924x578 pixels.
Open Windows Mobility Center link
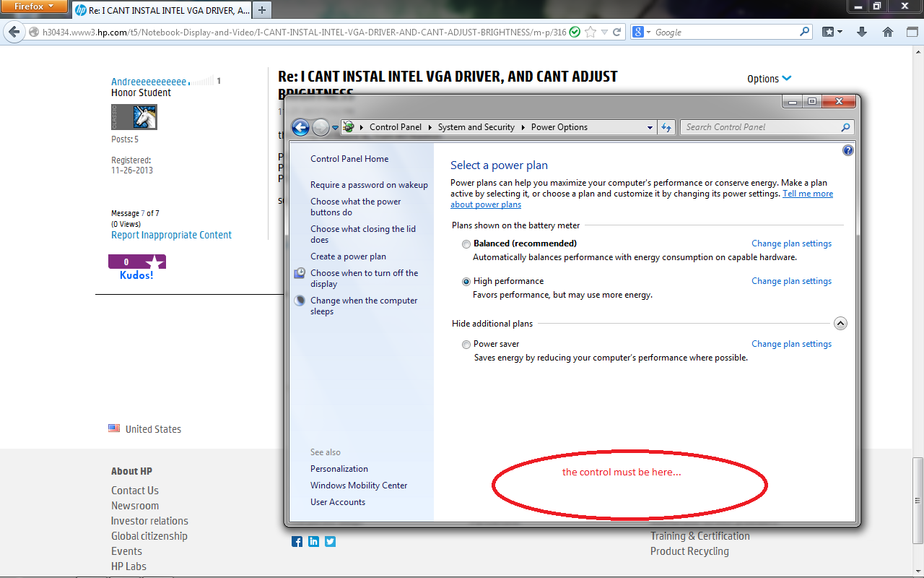[359, 486]
